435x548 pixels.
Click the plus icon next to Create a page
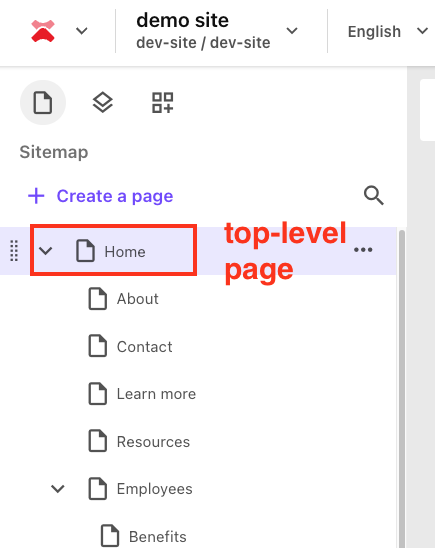36,196
